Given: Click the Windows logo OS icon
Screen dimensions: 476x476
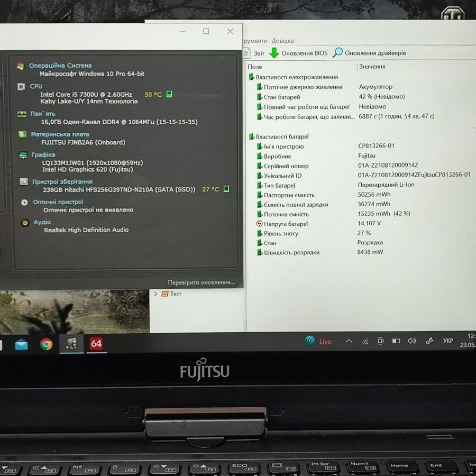Looking at the screenshot, I should [x=20, y=66].
